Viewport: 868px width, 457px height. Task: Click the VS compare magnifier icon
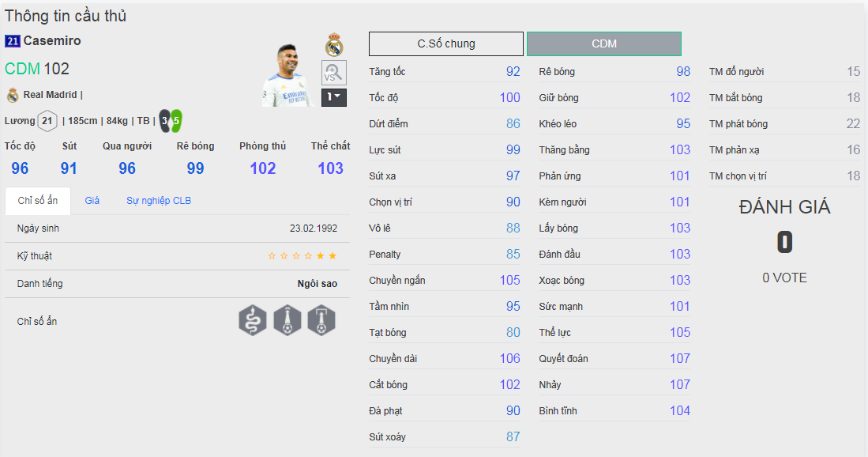pyautogui.click(x=333, y=73)
